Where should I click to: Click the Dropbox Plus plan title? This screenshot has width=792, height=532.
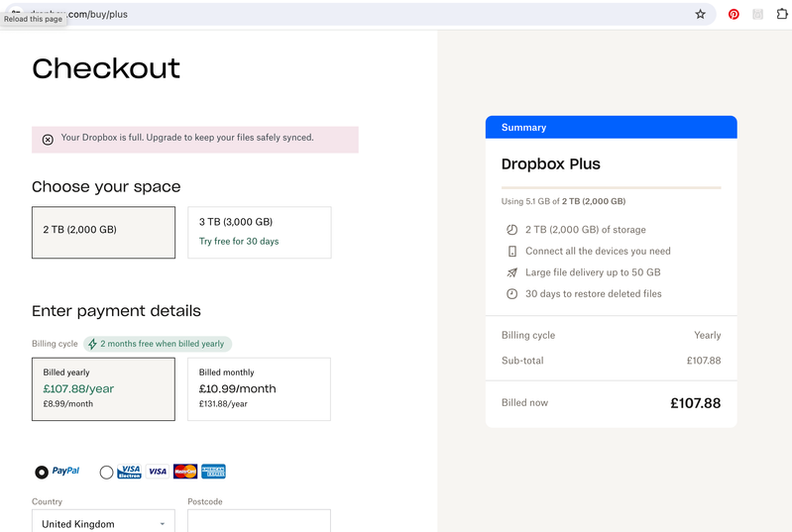tap(550, 164)
